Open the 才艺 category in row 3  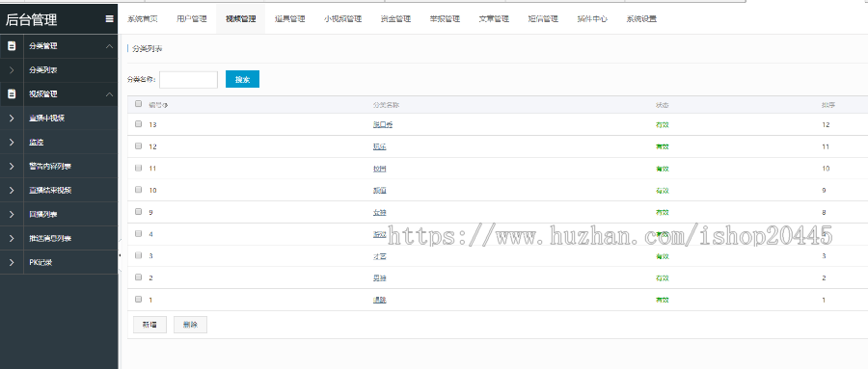pos(379,256)
